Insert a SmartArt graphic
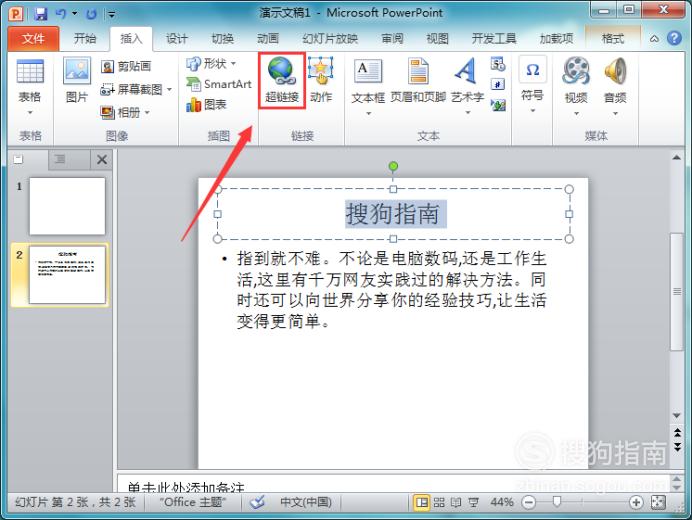The image size is (692, 520). 218,84
